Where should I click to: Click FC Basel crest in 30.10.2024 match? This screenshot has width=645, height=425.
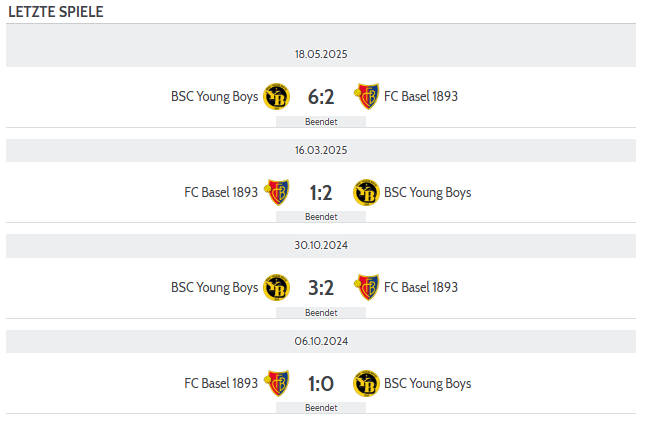click(x=366, y=288)
